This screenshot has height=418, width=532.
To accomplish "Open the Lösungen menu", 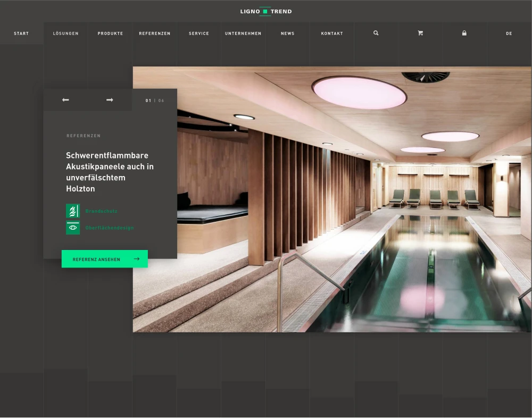I will pyautogui.click(x=66, y=34).
